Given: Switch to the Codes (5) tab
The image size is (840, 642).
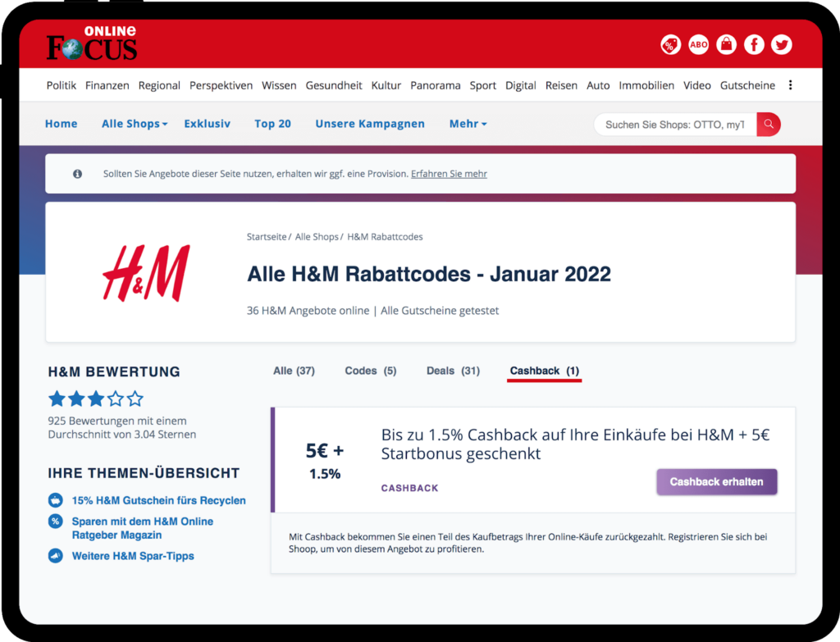Looking at the screenshot, I should point(371,371).
